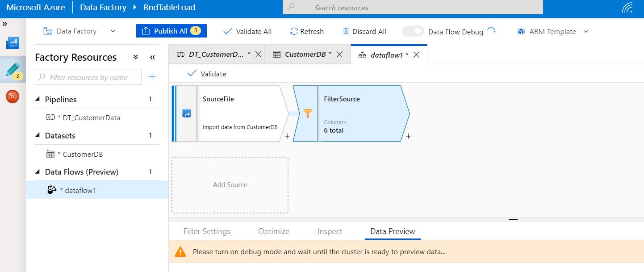Click Publish All button
Viewport: 644px width, 272px height.
(171, 31)
